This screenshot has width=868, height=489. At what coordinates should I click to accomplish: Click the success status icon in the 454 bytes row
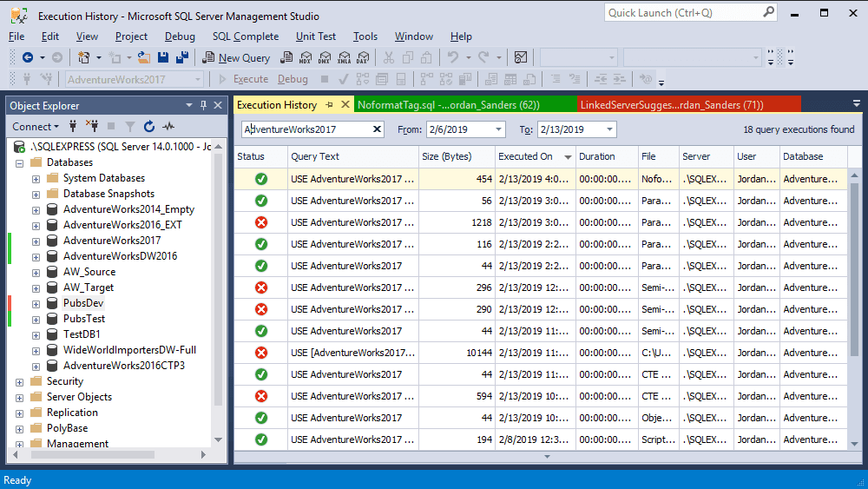(x=261, y=179)
